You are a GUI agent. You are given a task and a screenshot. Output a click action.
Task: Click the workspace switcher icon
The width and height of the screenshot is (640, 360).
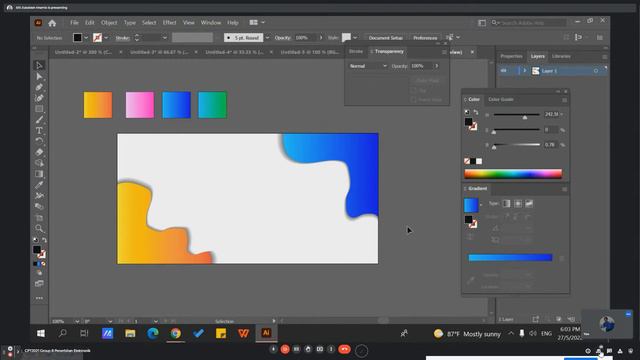(x=482, y=23)
